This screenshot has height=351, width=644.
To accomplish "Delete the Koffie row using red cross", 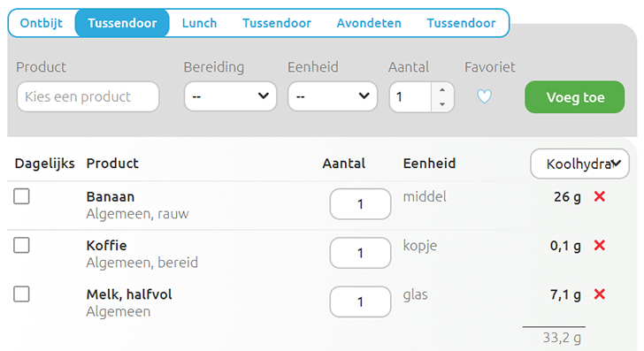I will (600, 246).
